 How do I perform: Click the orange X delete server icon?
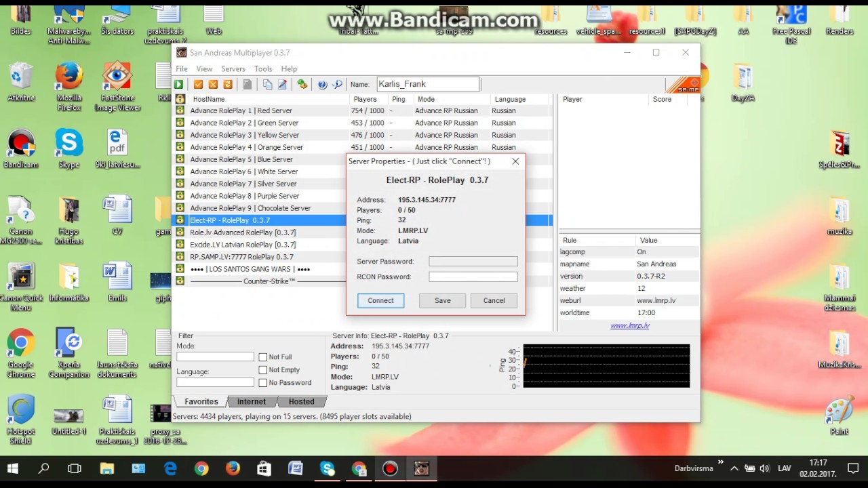click(213, 84)
